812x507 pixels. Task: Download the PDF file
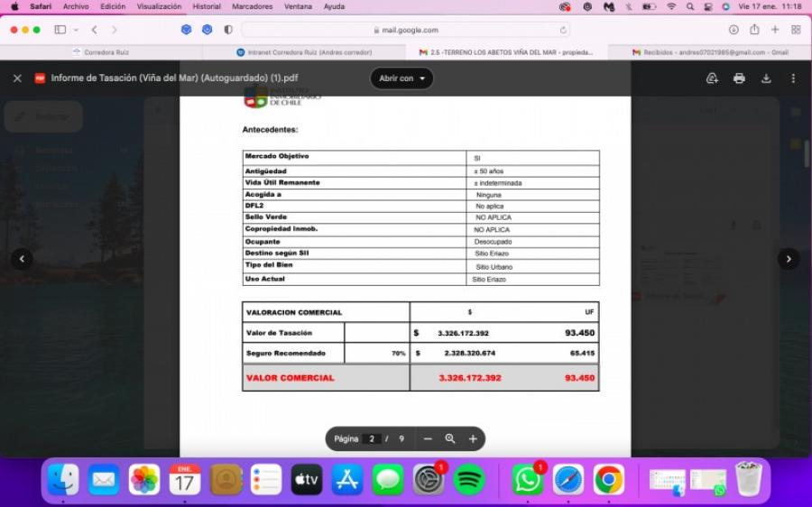pyautogui.click(x=766, y=78)
